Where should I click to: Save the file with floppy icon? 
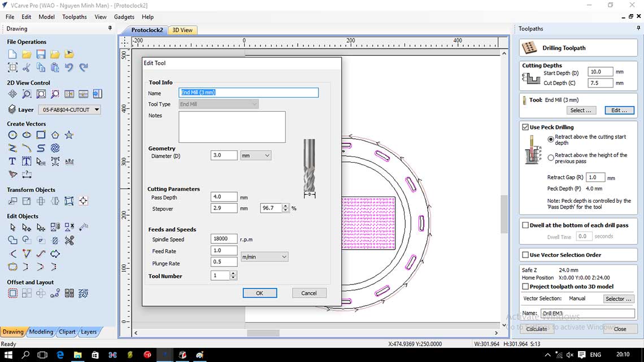pyautogui.click(x=41, y=54)
